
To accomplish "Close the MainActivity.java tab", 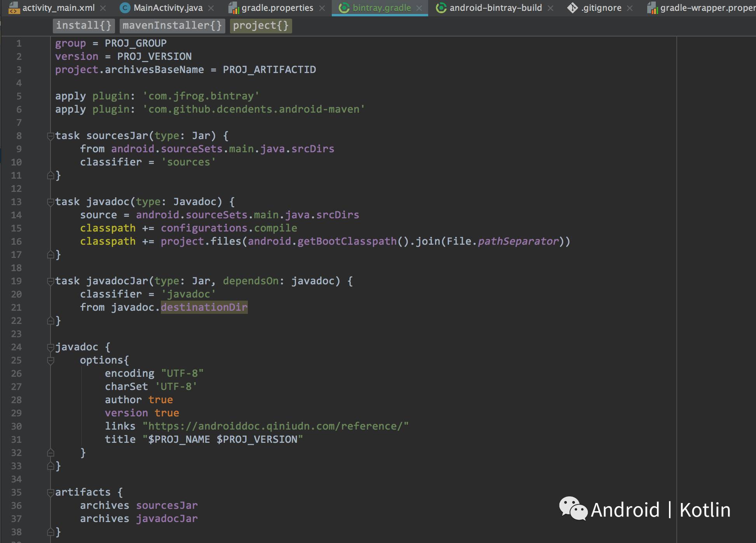I will pos(211,8).
